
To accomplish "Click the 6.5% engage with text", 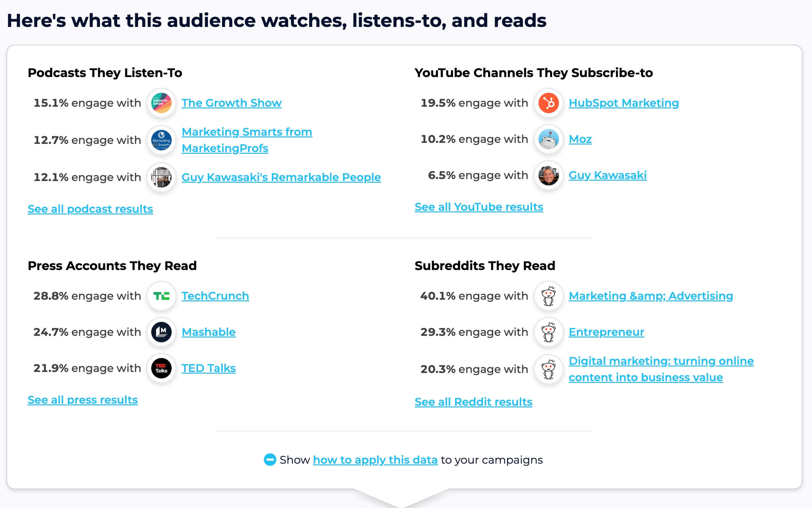I will coord(478,175).
